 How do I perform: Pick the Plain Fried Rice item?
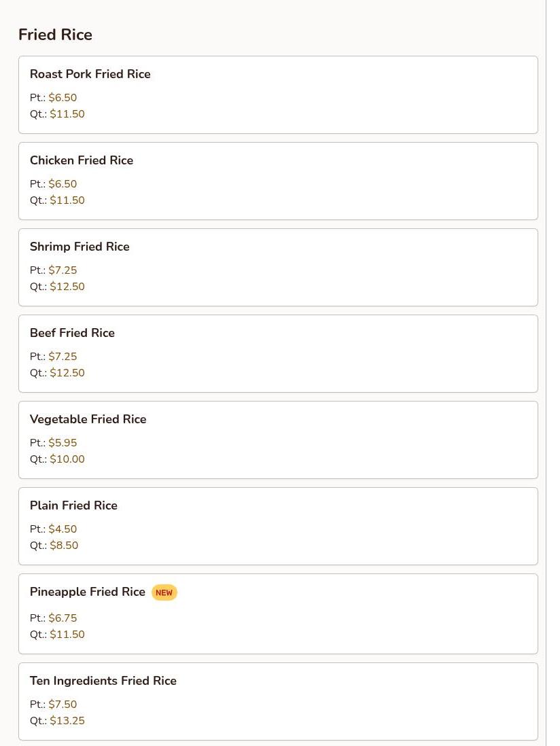pyautogui.click(x=73, y=505)
